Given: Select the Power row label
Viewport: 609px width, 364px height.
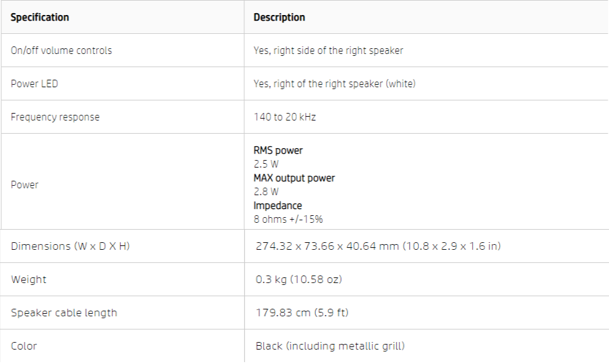Looking at the screenshot, I should click(24, 185).
